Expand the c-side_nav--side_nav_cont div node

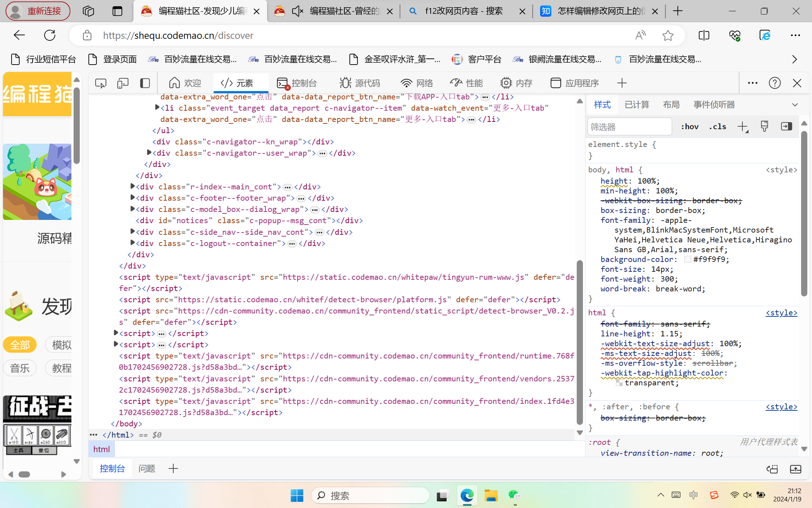[x=133, y=232]
